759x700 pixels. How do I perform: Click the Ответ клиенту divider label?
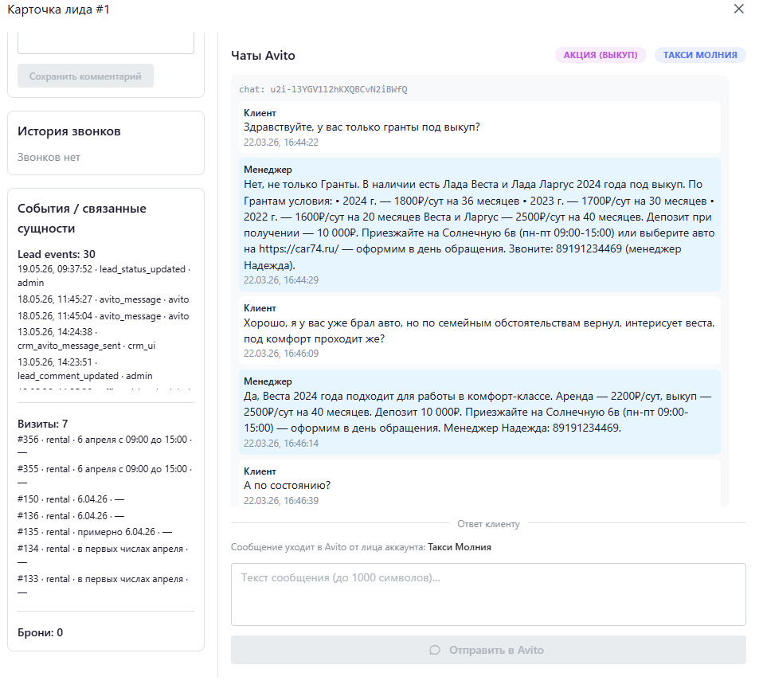pos(488,524)
